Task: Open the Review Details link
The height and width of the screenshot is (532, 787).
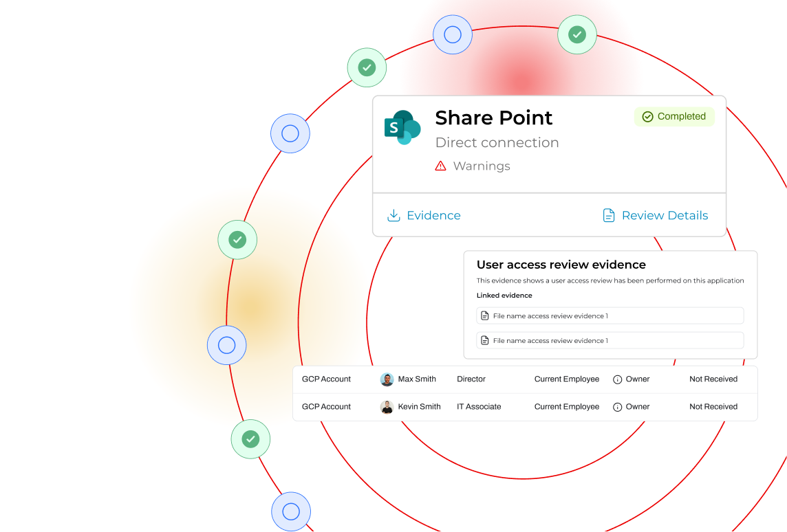Action: (x=665, y=215)
